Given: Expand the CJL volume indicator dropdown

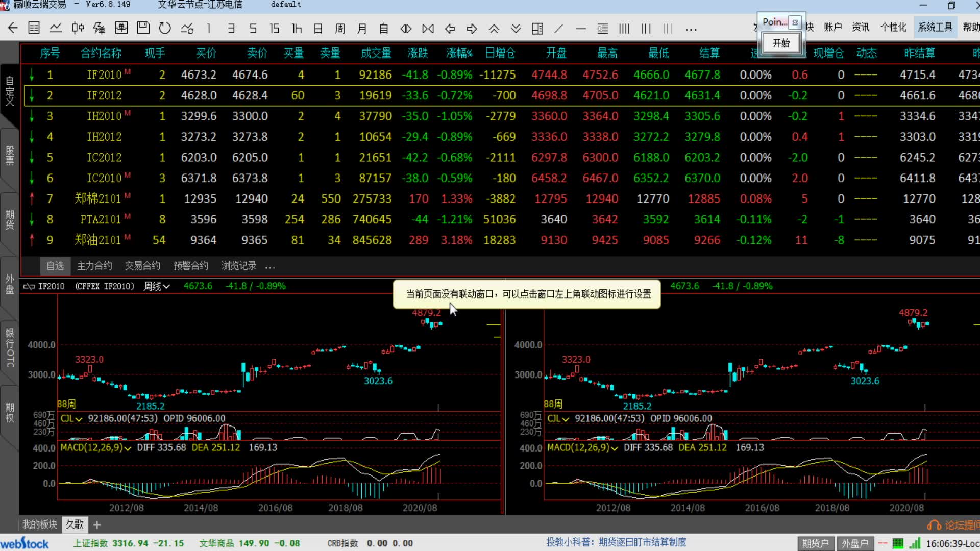Looking at the screenshot, I should pos(71,418).
